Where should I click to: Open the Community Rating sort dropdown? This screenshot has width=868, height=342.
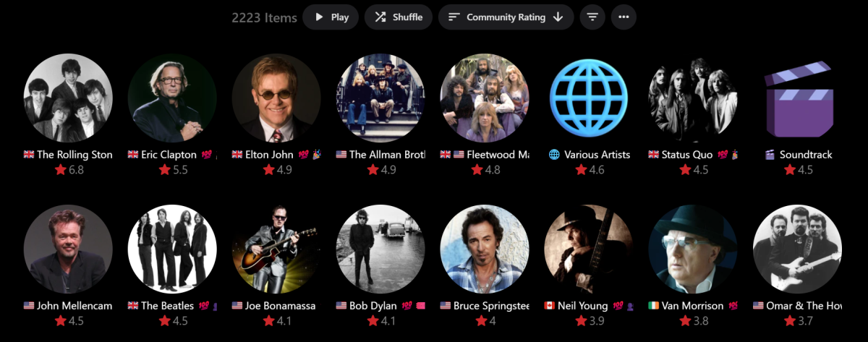coord(506,17)
